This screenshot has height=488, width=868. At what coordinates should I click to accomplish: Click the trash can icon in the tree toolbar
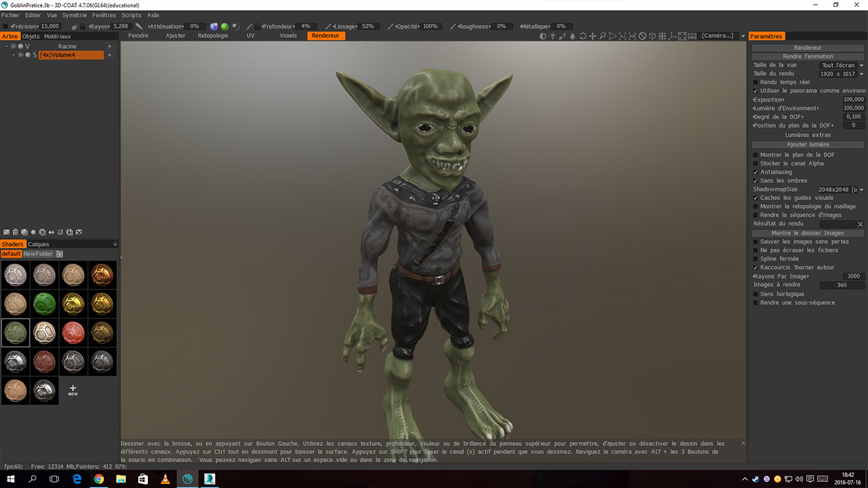pos(15,232)
